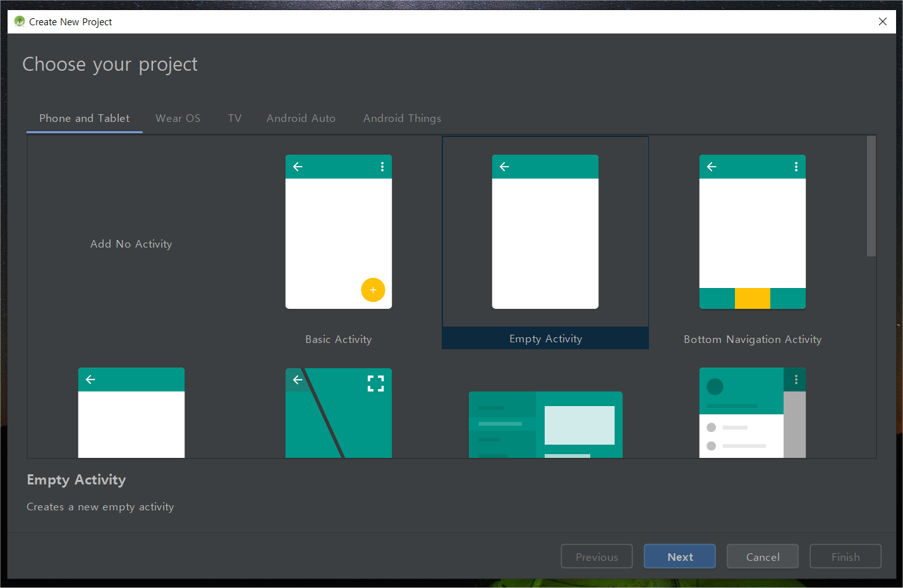903x588 pixels.
Task: Click the Android Studio icon in the title bar
Action: pyautogui.click(x=20, y=21)
